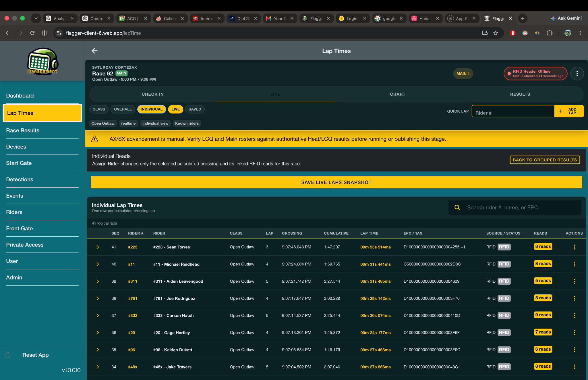Open actions menu for Joe Rodriguez row
The image size is (588, 380).
[574, 298]
